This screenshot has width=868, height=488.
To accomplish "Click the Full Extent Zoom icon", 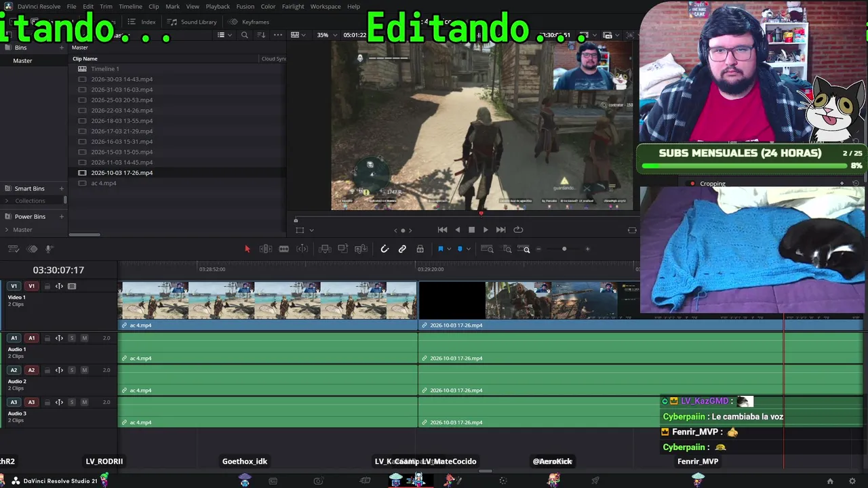I will (487, 249).
